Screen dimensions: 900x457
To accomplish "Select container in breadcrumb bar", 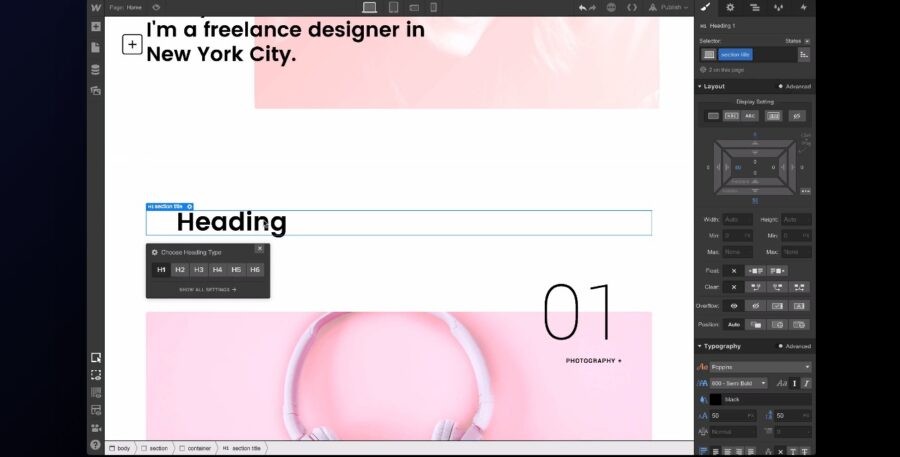I will tap(195, 448).
